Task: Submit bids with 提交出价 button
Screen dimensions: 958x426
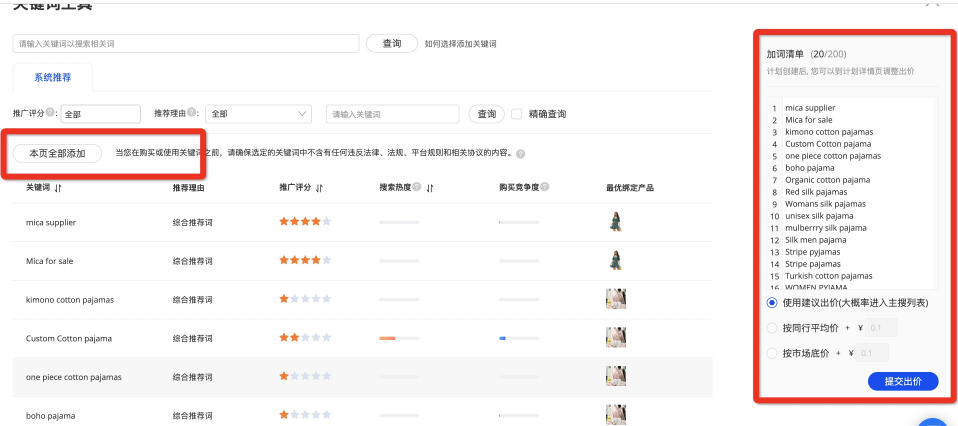Action: [x=903, y=381]
